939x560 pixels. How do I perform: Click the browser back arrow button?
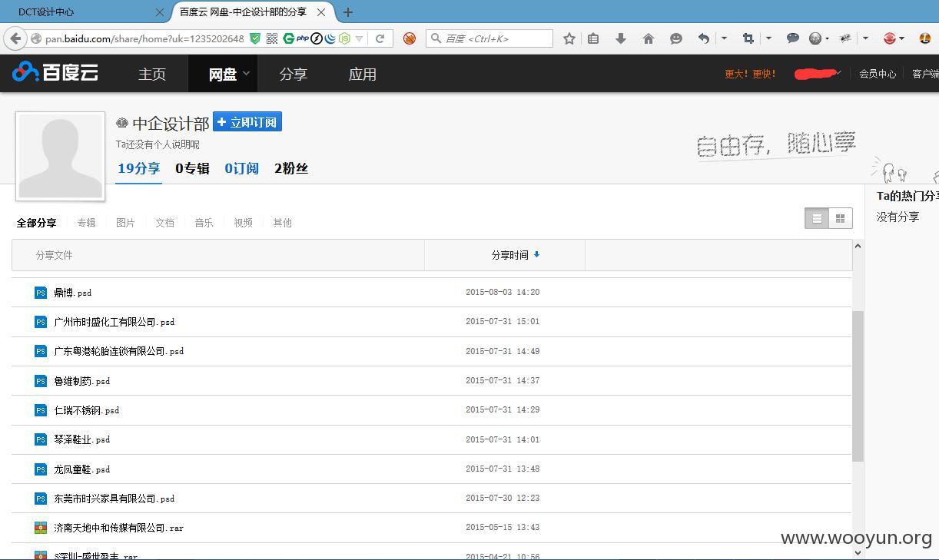(x=15, y=38)
